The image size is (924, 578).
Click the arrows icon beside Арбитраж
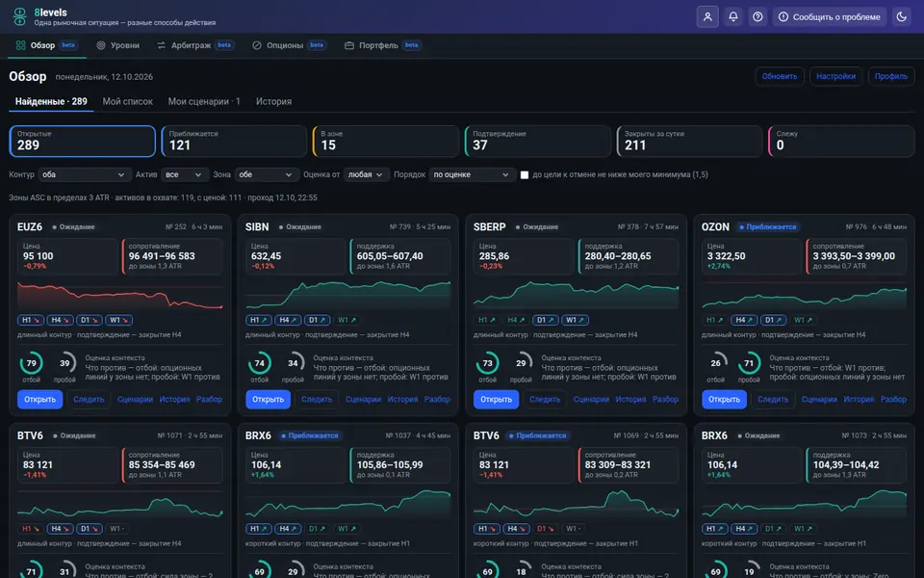(x=162, y=45)
